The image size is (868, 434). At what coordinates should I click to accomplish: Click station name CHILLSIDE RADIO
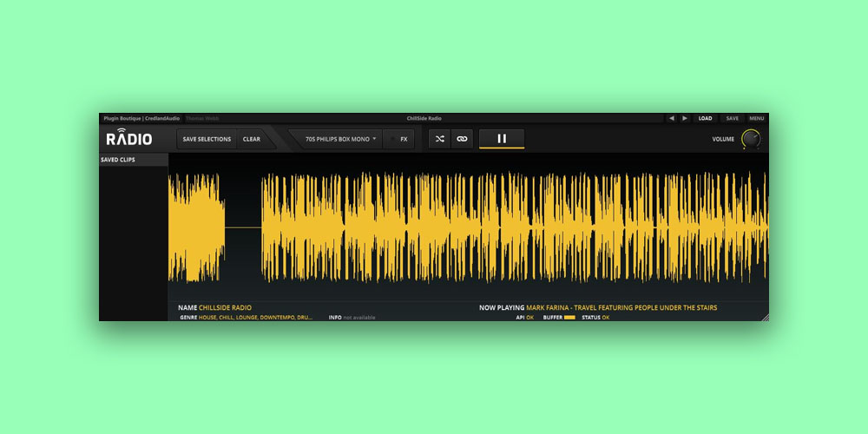226,308
